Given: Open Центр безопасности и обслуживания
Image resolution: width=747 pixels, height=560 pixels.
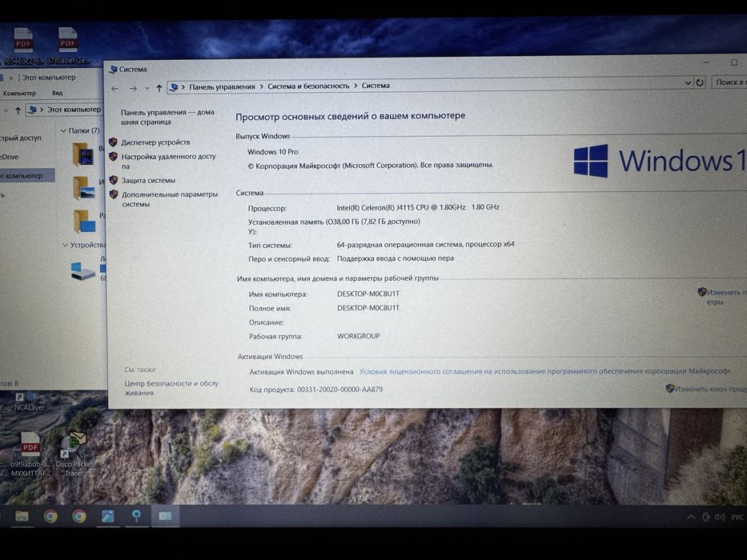Looking at the screenshot, I should click(171, 388).
